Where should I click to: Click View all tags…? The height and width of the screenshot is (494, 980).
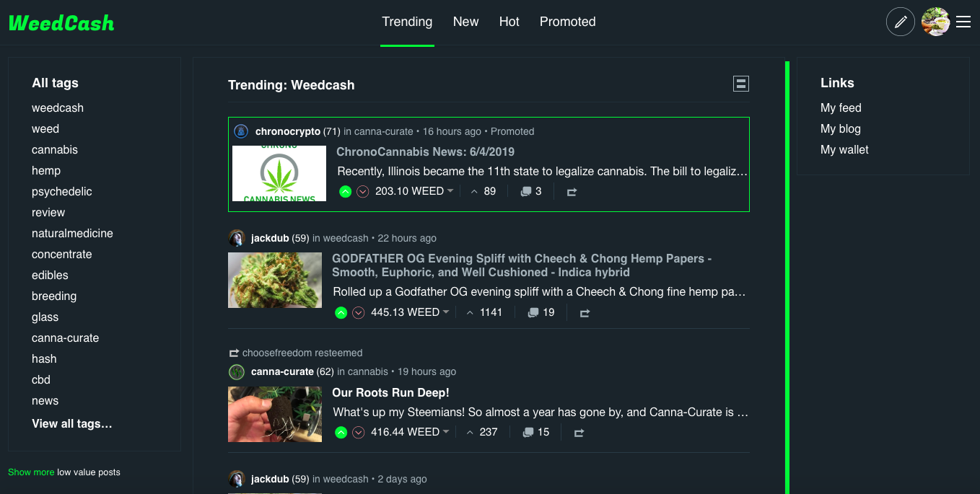click(x=72, y=424)
